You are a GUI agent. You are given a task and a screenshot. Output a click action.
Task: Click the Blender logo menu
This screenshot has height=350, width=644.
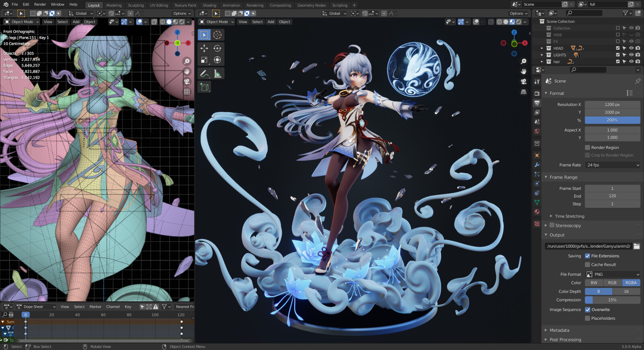point(6,4)
